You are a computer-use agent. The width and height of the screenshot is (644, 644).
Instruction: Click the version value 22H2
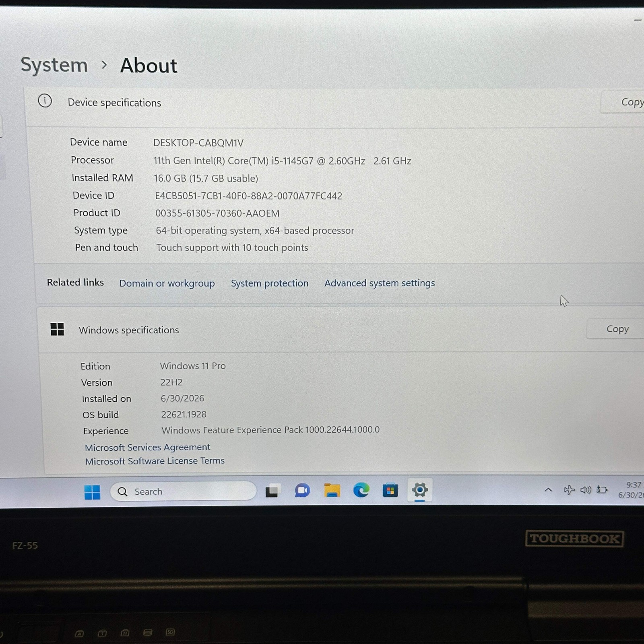coord(171,382)
